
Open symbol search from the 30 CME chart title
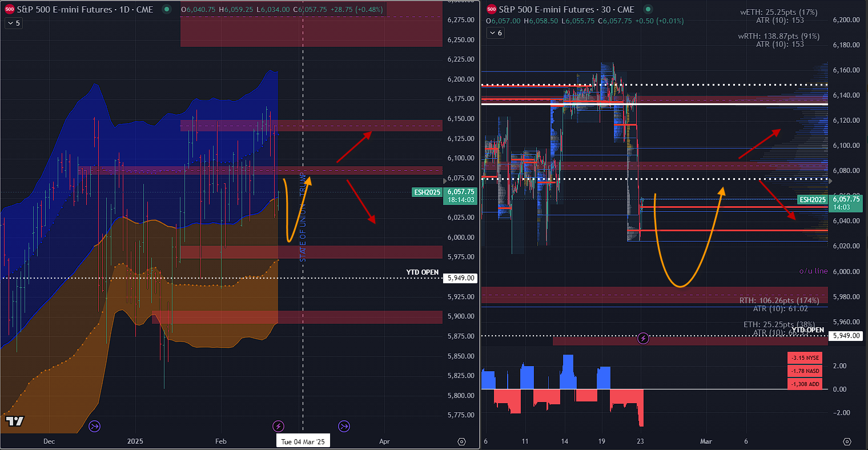pyautogui.click(x=566, y=9)
